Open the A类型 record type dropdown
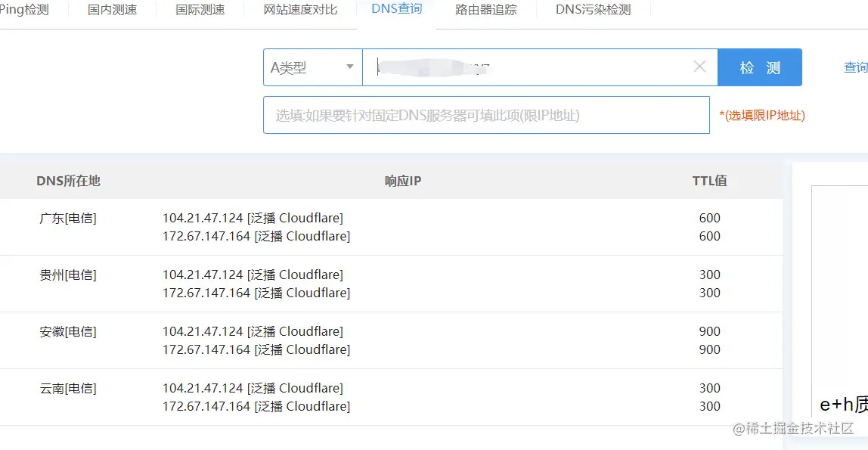This screenshot has width=868, height=450. (313, 67)
